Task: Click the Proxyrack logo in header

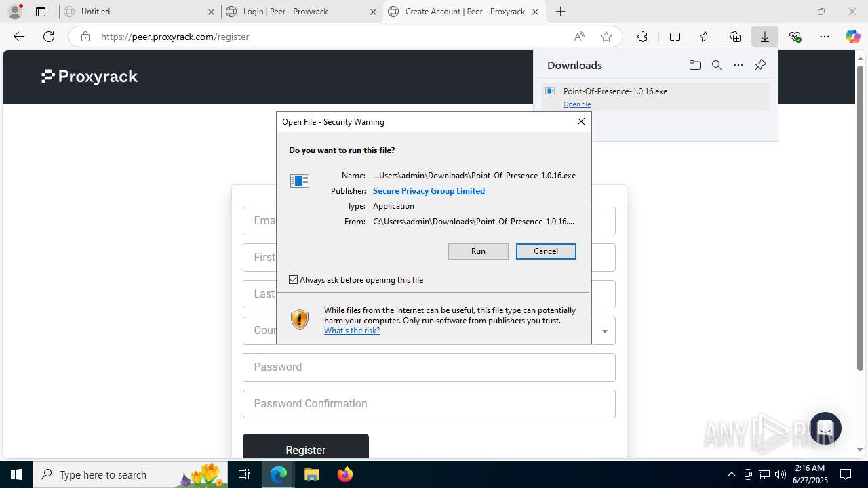Action: tap(90, 77)
